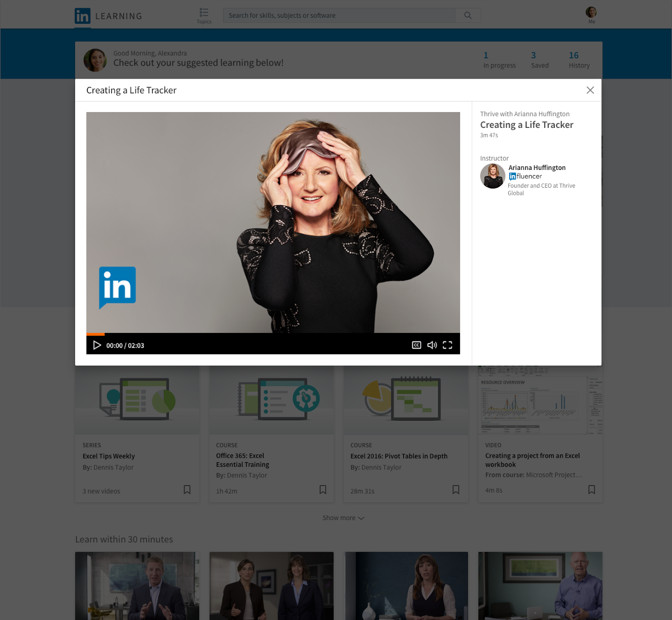This screenshot has width=672, height=620.
Task: Play the Creating a Life Tracker video
Action: (97, 345)
